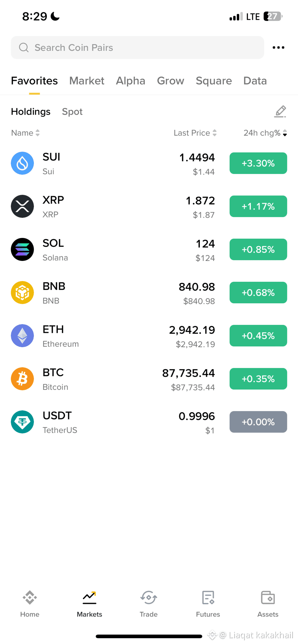Open the Assets wallet icon

[268, 598]
